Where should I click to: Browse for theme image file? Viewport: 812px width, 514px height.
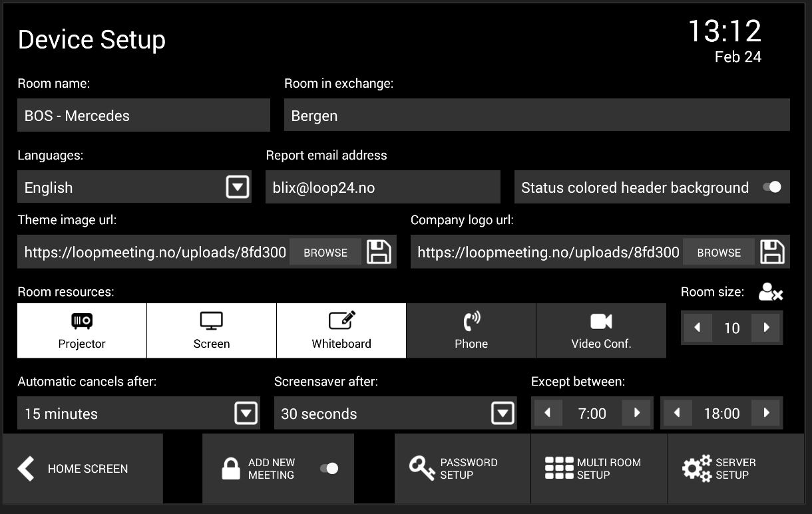click(325, 253)
